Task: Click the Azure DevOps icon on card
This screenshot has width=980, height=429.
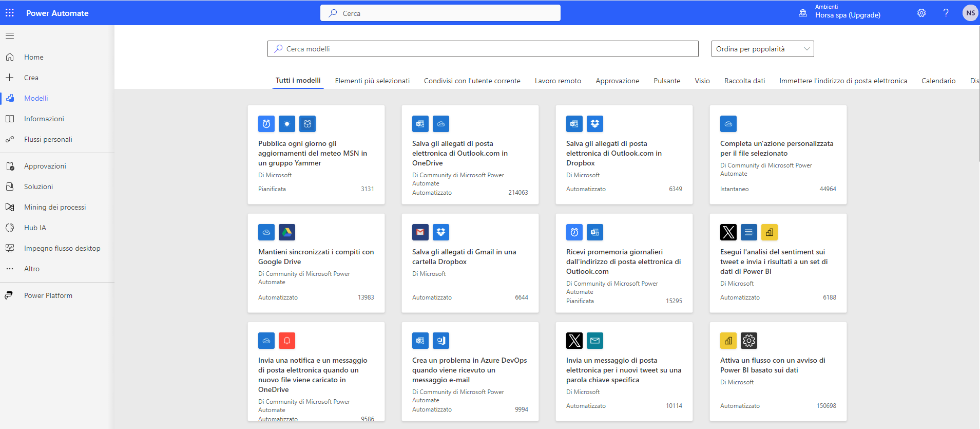Action: [441, 341]
